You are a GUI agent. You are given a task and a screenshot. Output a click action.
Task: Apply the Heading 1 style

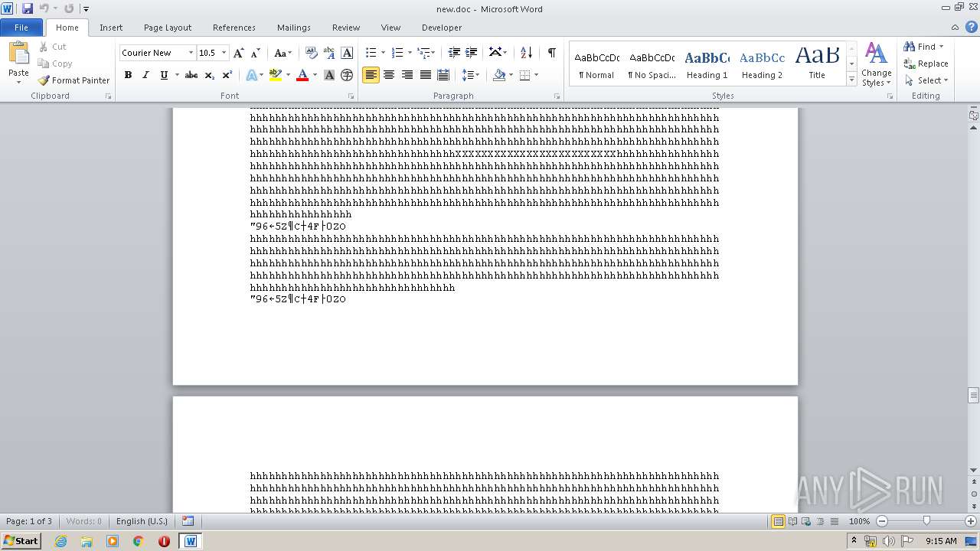click(707, 64)
